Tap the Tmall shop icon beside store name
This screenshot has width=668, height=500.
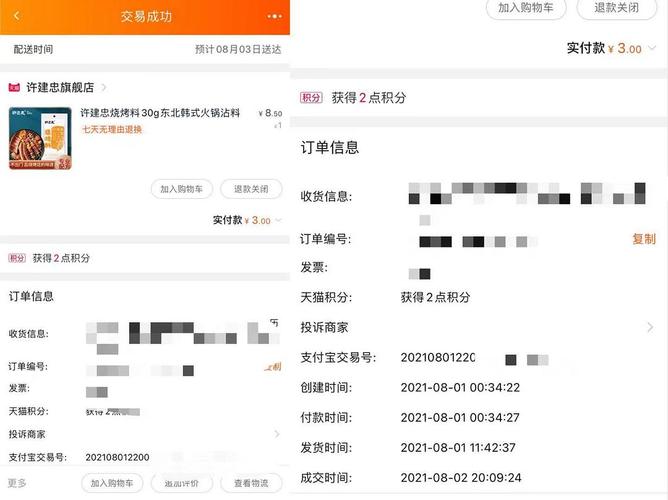14,87
